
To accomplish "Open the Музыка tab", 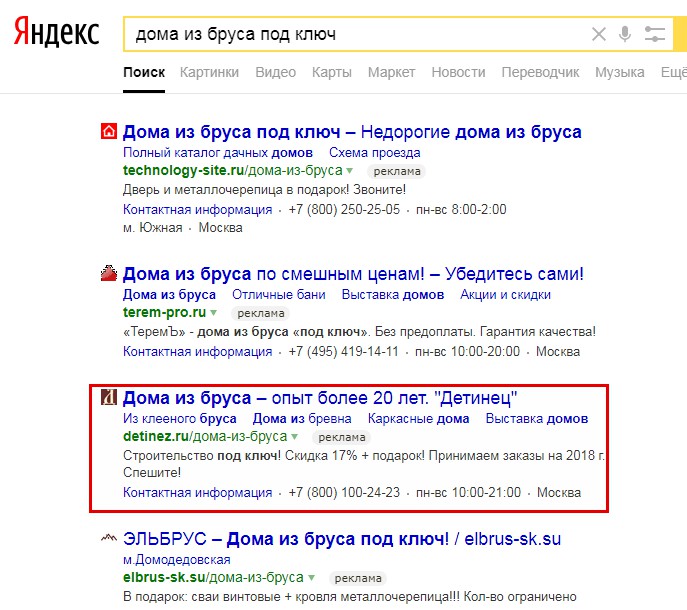I will (x=620, y=72).
